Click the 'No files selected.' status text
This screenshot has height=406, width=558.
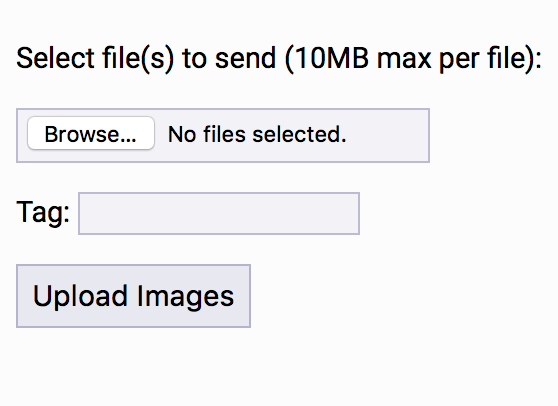257,135
